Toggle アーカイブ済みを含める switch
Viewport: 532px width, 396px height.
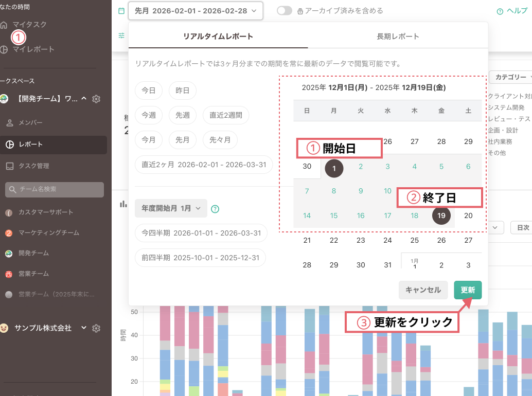pos(284,11)
